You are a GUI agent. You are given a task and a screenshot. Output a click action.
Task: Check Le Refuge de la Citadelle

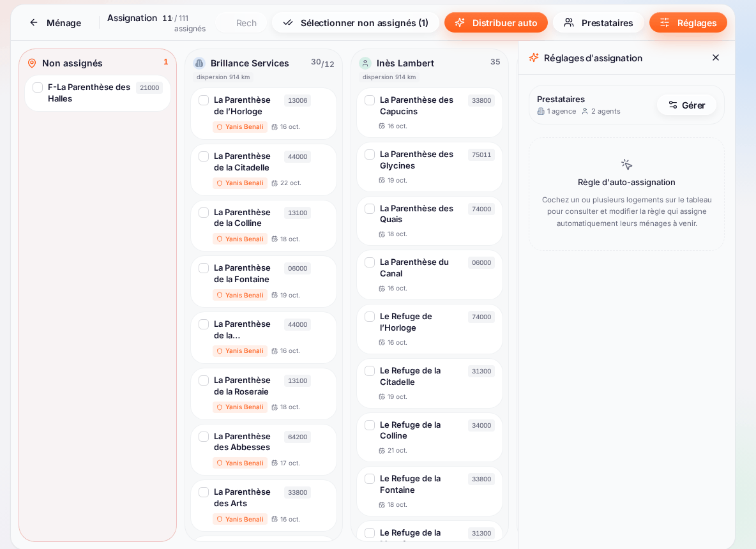click(x=370, y=371)
